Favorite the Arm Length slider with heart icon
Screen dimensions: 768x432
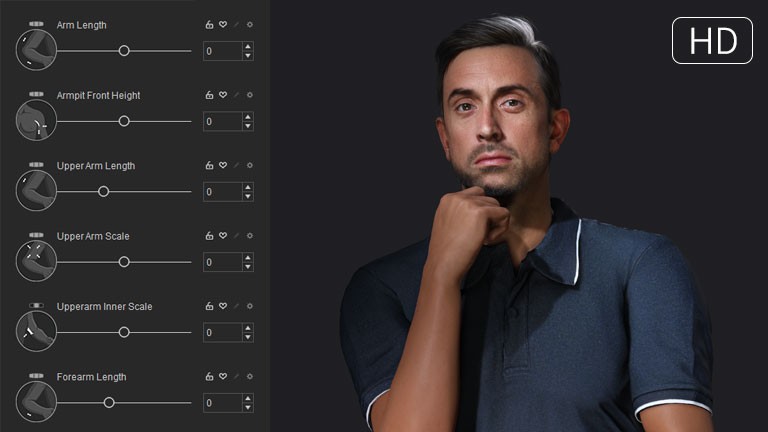pos(223,25)
